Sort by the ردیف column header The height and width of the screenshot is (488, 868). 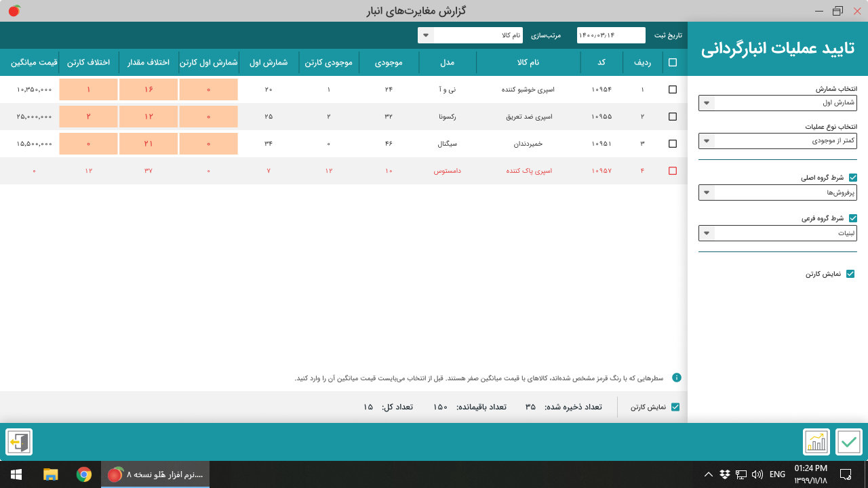point(642,62)
